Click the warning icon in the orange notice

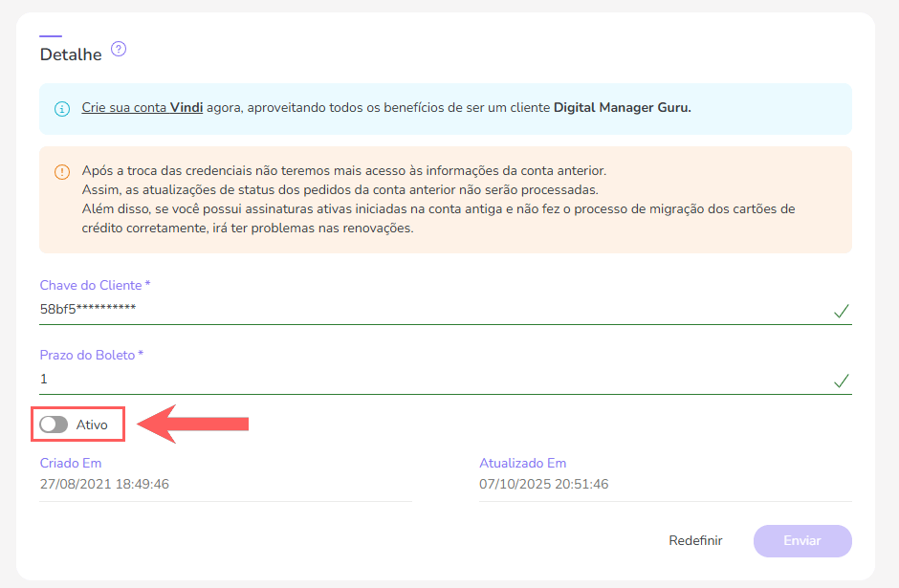[x=61, y=172]
